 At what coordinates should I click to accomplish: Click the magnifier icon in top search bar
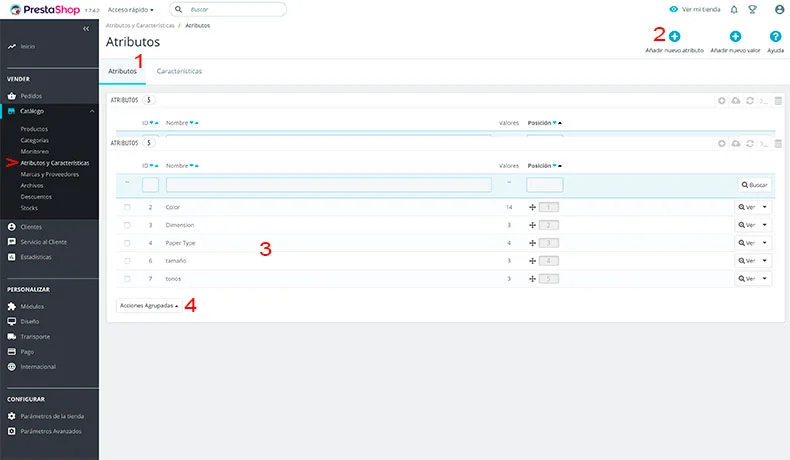point(178,9)
